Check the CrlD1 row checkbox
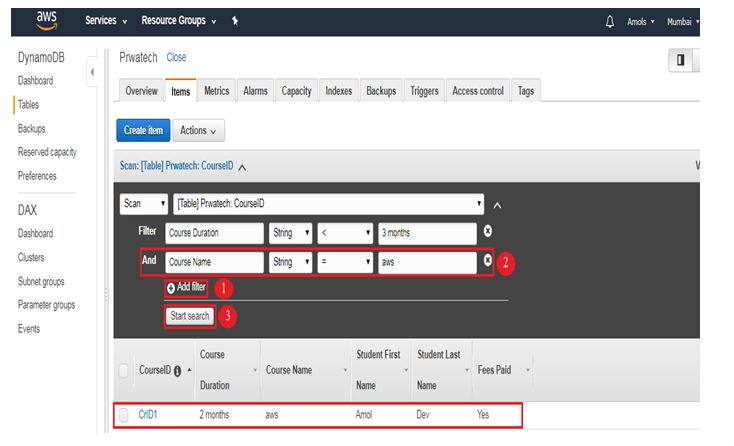The width and height of the screenshot is (734, 446). click(123, 415)
